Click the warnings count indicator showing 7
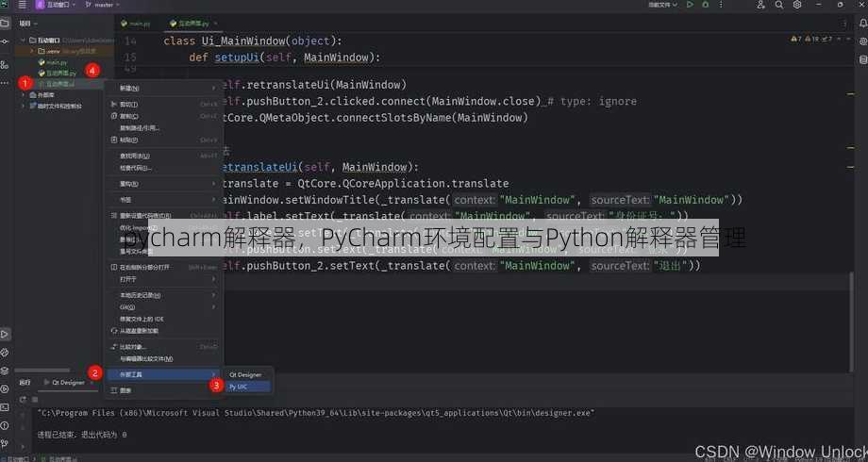This screenshot has width=868, height=462. pyautogui.click(x=796, y=40)
